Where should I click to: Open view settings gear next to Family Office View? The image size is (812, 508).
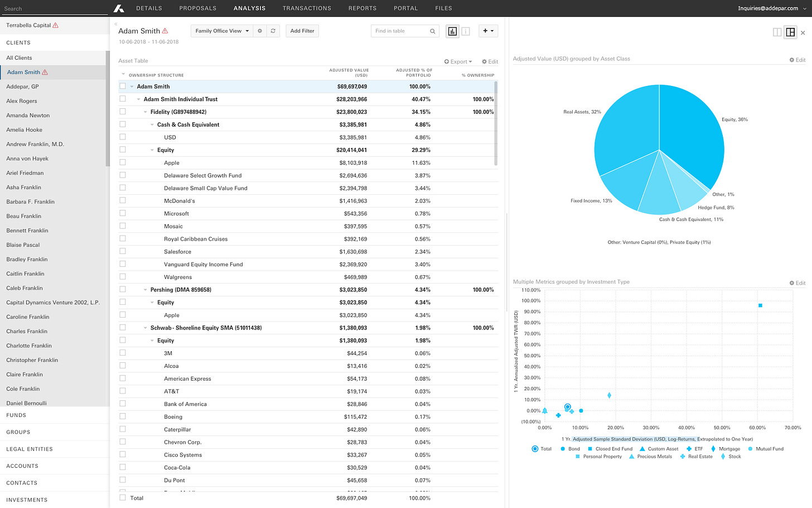coord(260,31)
